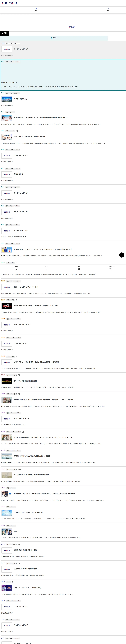Open モープラFT 国会最終盤 title
This screenshot has height=644, width=126.
(29, 137)
